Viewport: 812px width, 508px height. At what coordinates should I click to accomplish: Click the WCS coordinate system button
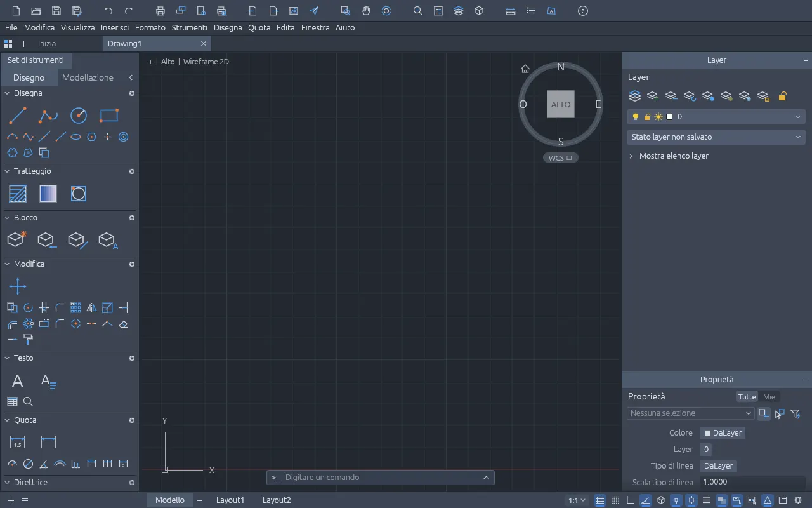[x=560, y=158]
